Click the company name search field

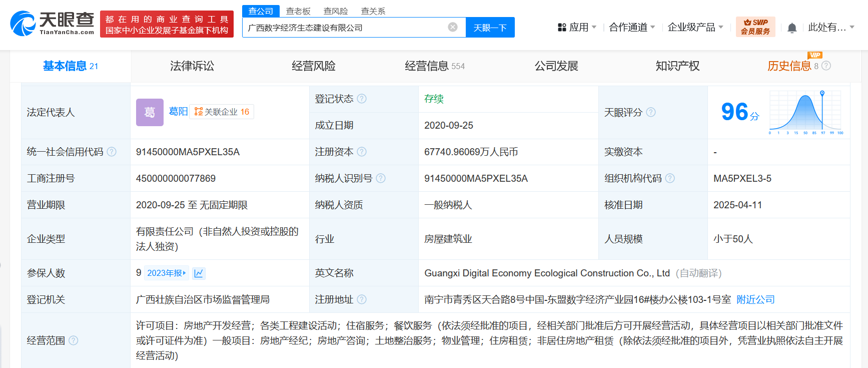click(x=345, y=28)
